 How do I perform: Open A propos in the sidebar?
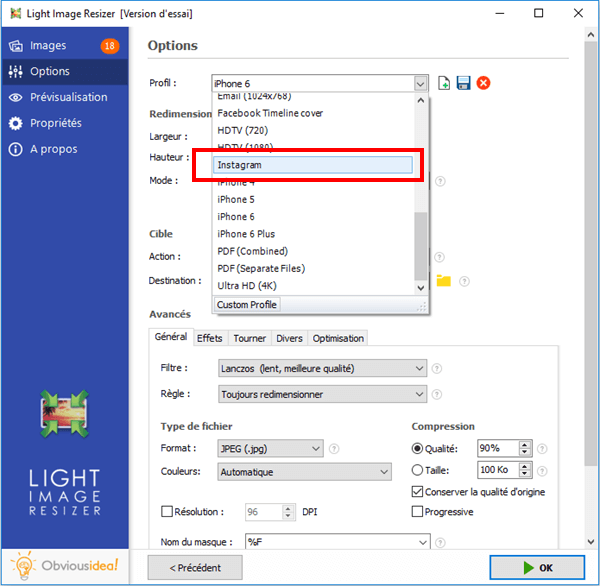[64, 149]
